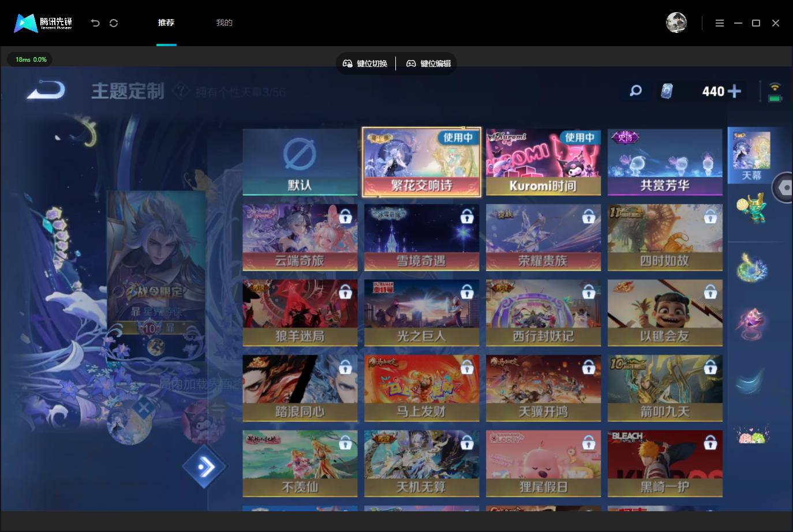793x532 pixels.
Task: Click the Tencent Pioneer back arrow icon
Action: coord(95,23)
